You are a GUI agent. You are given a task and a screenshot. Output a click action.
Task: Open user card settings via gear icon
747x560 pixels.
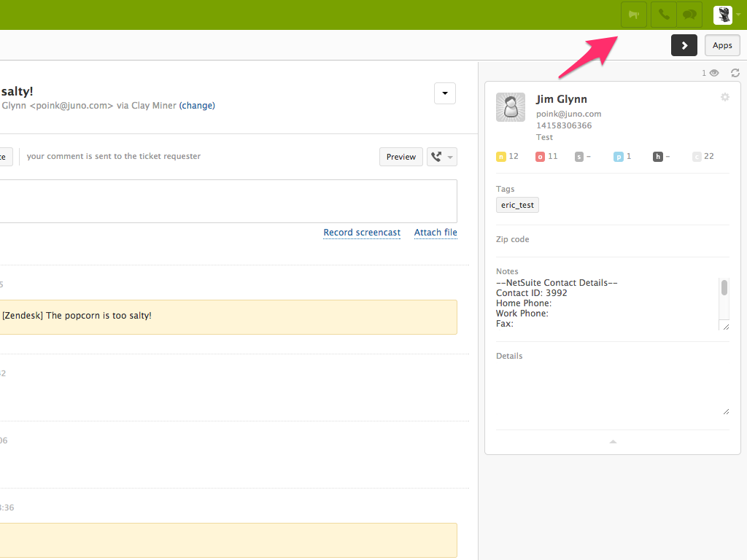[x=725, y=97]
